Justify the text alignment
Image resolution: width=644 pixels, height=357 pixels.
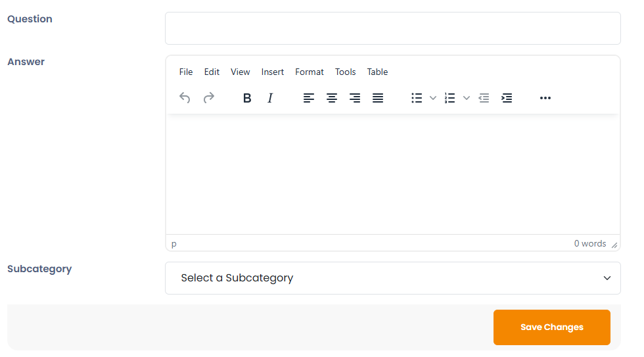(x=377, y=98)
